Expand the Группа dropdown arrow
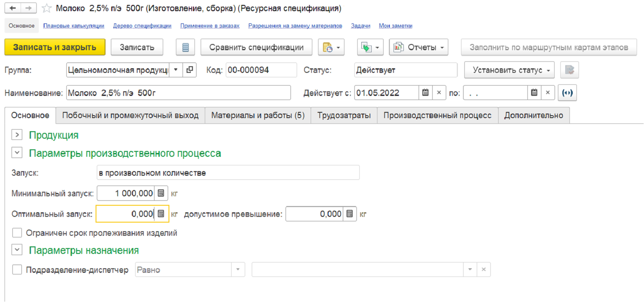This screenshot has width=644, height=302. tap(176, 70)
